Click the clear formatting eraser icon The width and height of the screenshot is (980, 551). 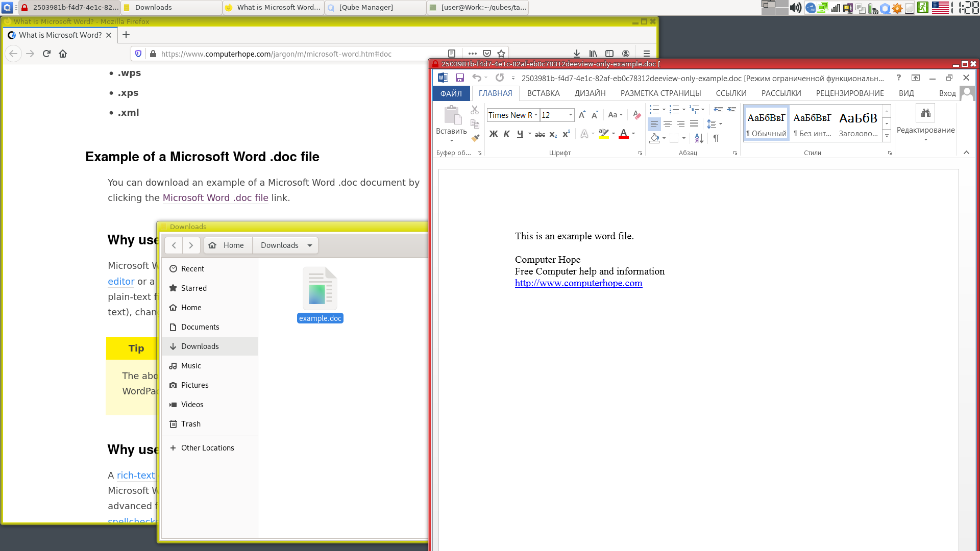point(636,115)
